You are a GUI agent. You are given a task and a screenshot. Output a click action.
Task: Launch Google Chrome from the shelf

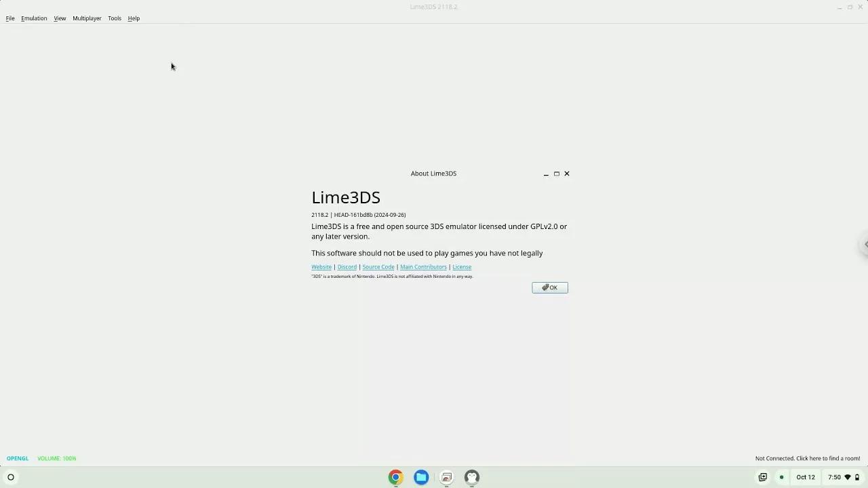tap(395, 477)
